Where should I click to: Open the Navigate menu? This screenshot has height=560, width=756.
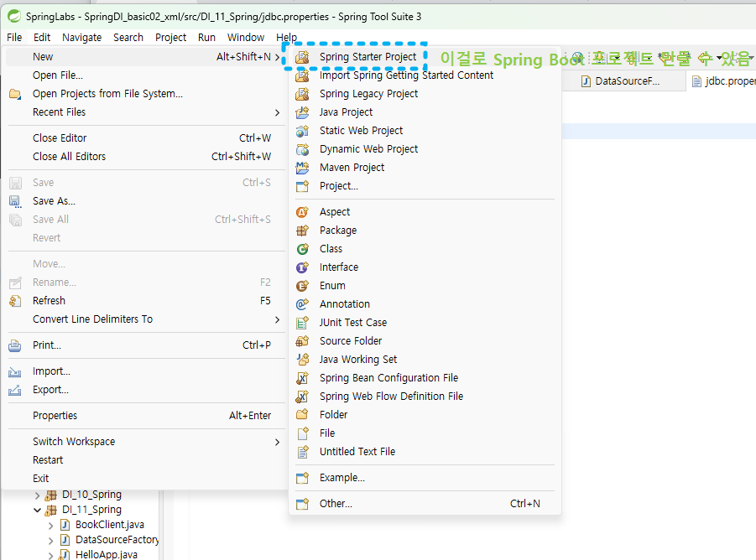(82, 38)
